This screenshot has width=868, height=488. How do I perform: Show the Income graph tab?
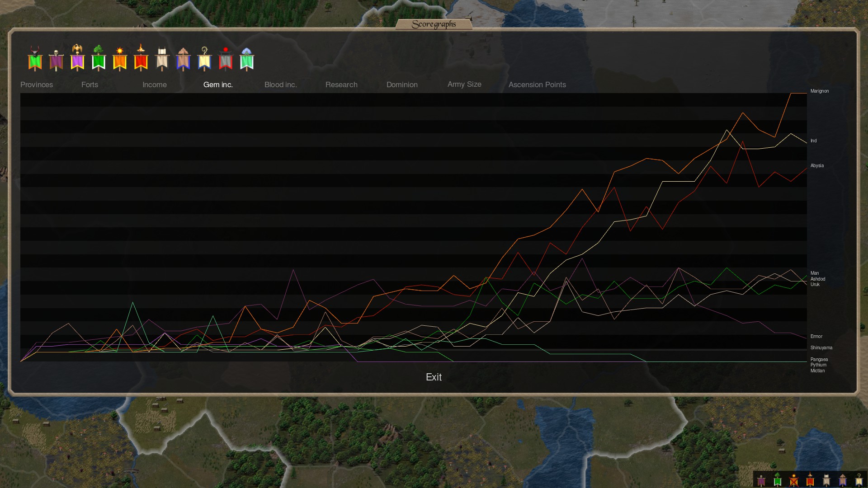[155, 84]
